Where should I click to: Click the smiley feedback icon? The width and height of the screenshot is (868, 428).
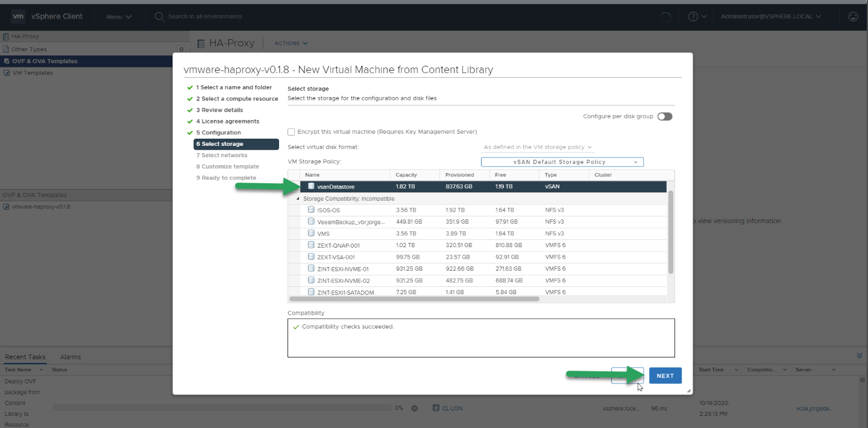tap(853, 16)
